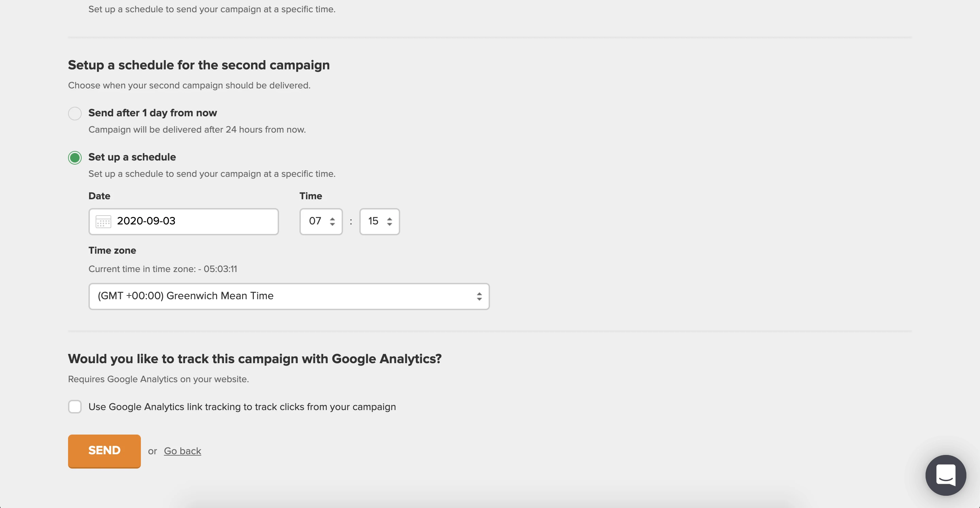This screenshot has width=980, height=508.
Task: Expand the Greenwich Mean Time zone dropdown
Action: coord(281,296)
